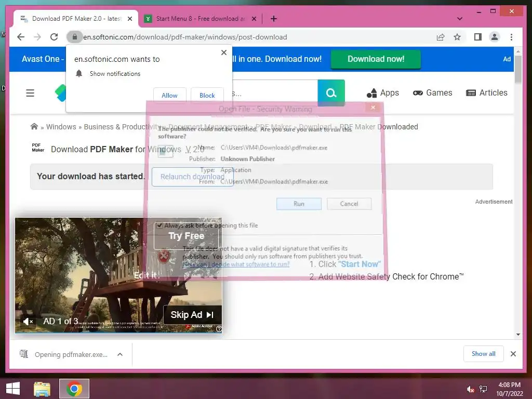Open the Apps section
This screenshot has width=532, height=399.
(383, 93)
